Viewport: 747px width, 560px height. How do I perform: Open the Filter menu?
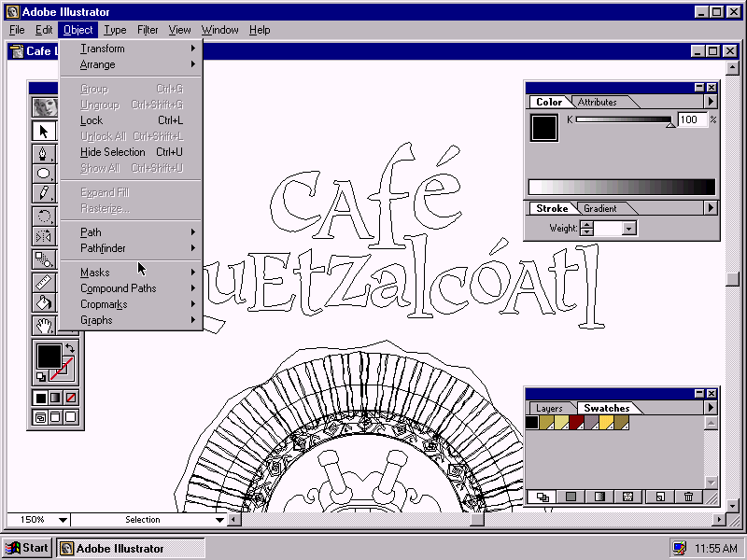[x=148, y=30]
